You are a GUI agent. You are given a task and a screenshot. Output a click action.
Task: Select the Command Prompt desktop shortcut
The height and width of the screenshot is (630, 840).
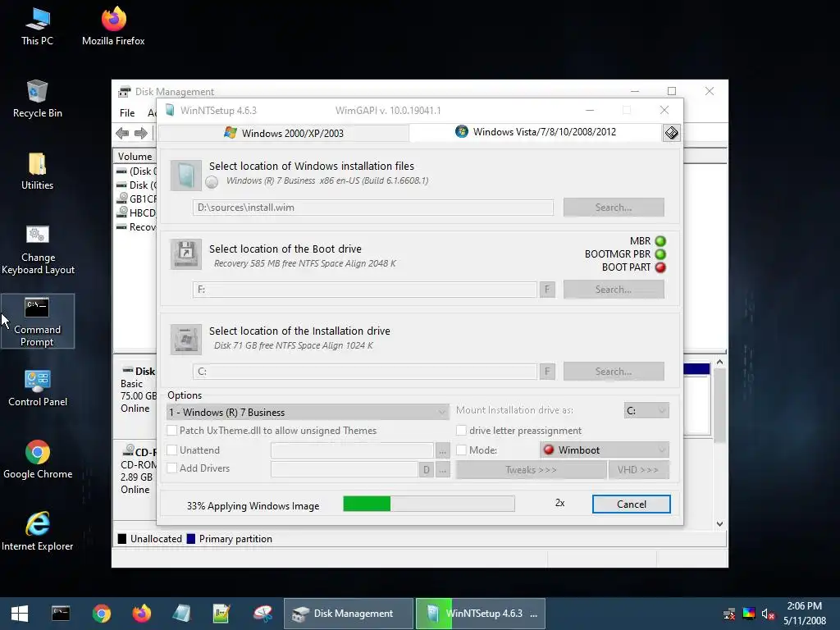click(38, 322)
